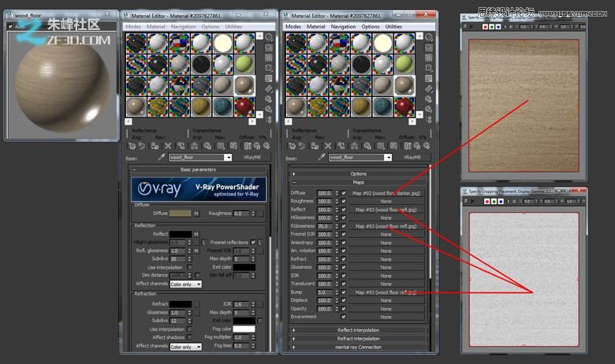Pick material with eyedropper in right editor
Image resolution: width=615 pixels, height=364 pixels.
point(321,157)
